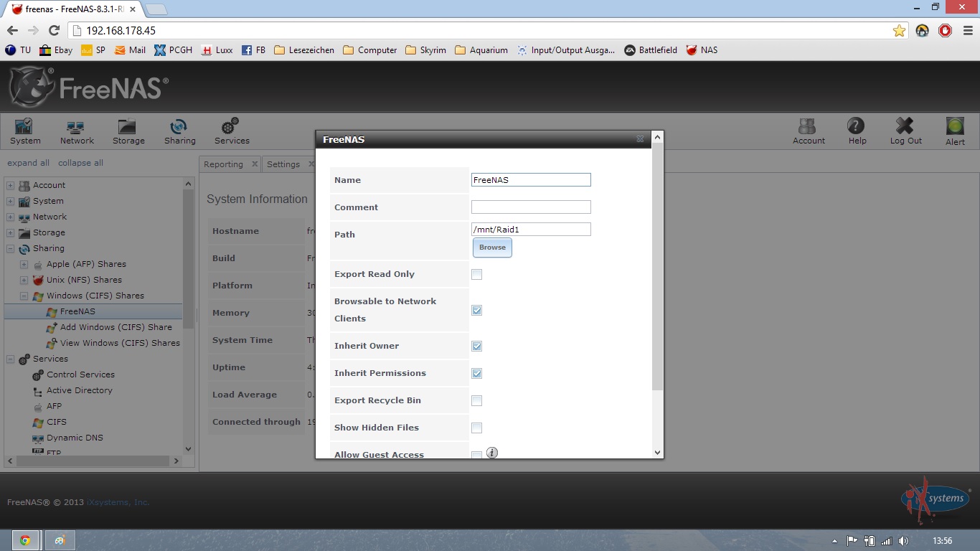Enable Show Hidden Files checkbox
Image resolution: width=980 pixels, height=551 pixels.
tap(476, 428)
